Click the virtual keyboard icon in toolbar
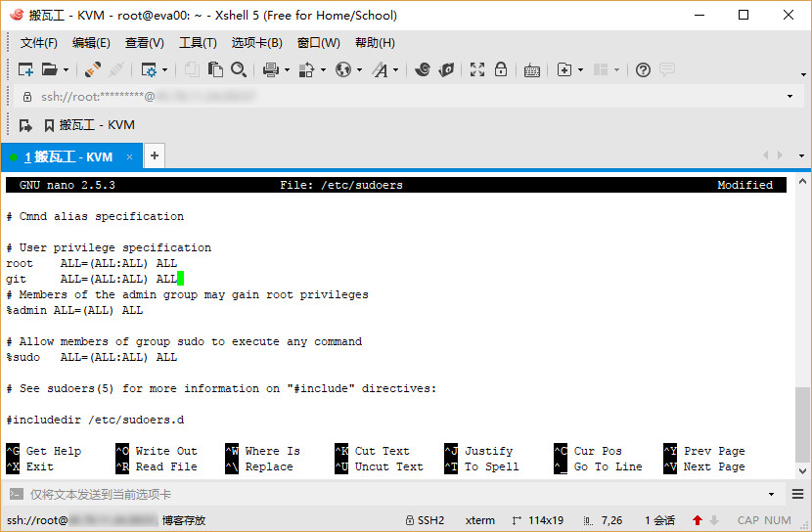 point(532,69)
